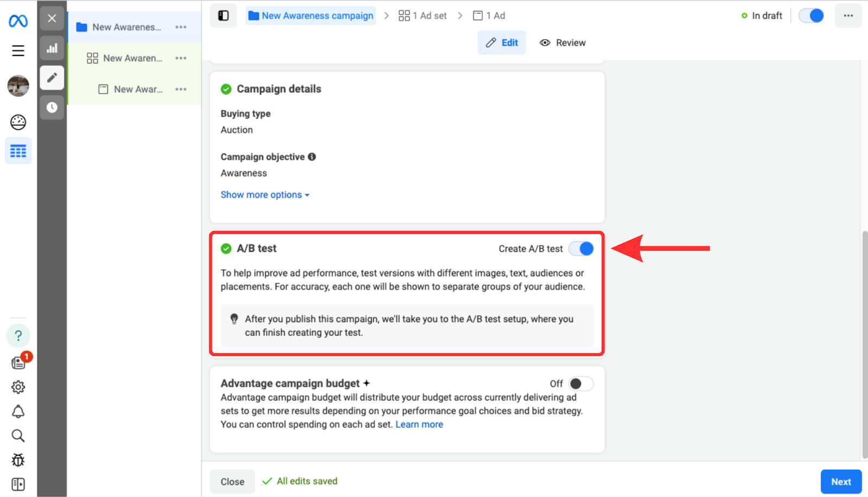Close the editing pane with X

(52, 18)
